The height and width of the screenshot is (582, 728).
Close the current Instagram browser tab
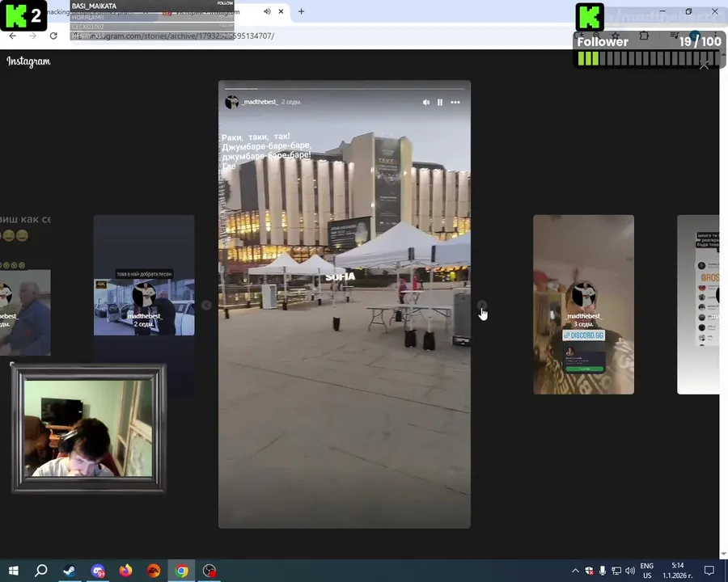(x=281, y=11)
